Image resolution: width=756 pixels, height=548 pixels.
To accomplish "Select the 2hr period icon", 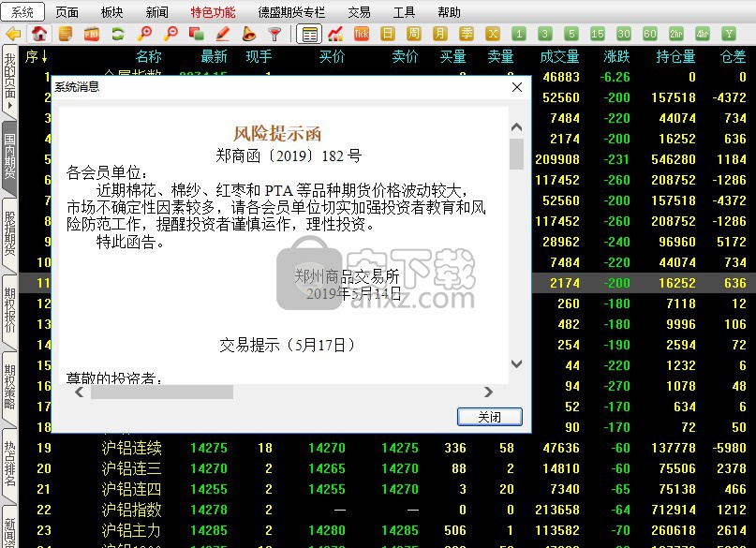I will pos(676,34).
